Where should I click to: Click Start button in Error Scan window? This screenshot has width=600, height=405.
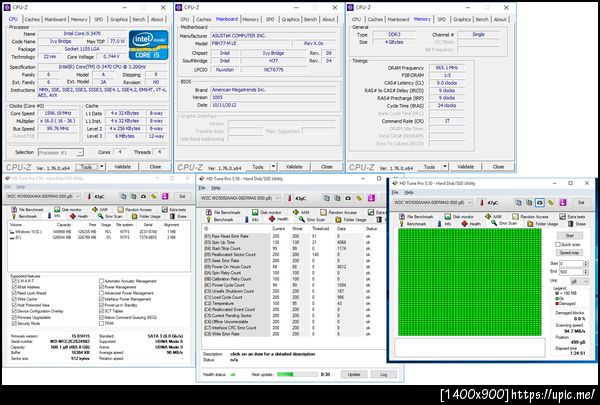tap(569, 235)
